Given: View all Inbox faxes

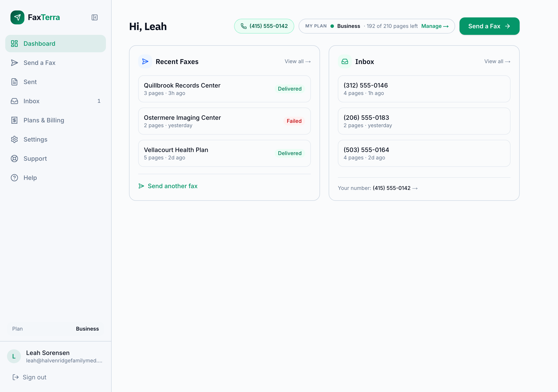Looking at the screenshot, I should pyautogui.click(x=497, y=61).
